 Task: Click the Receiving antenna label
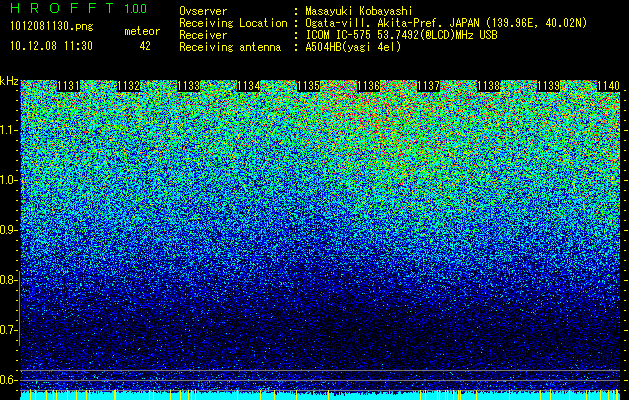point(230,47)
